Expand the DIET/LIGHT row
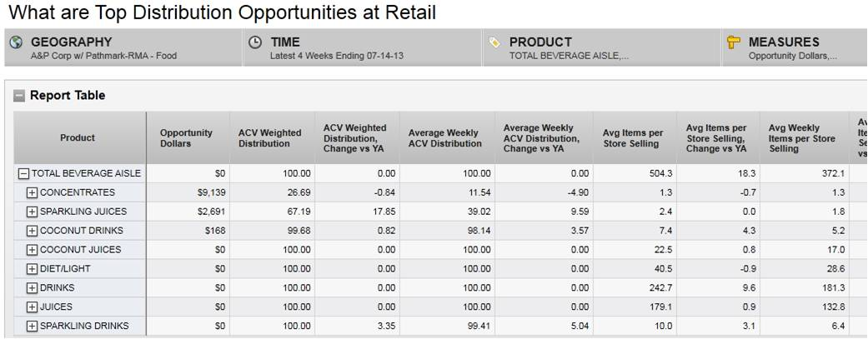868x339 pixels. point(33,269)
